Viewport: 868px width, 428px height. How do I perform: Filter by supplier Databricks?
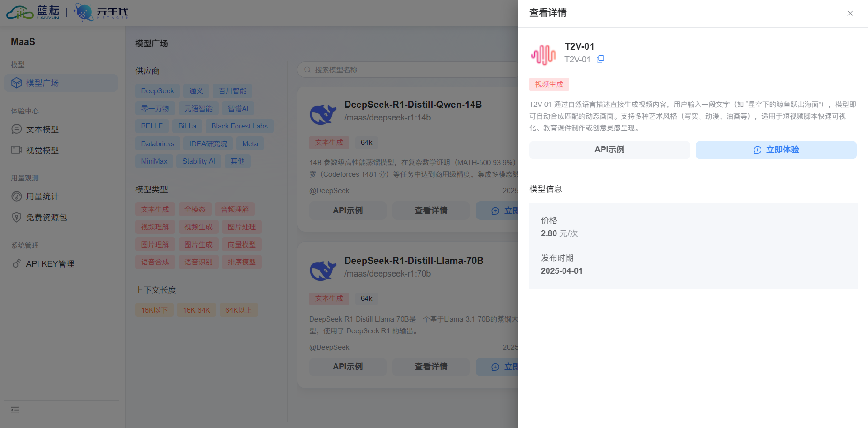[158, 144]
